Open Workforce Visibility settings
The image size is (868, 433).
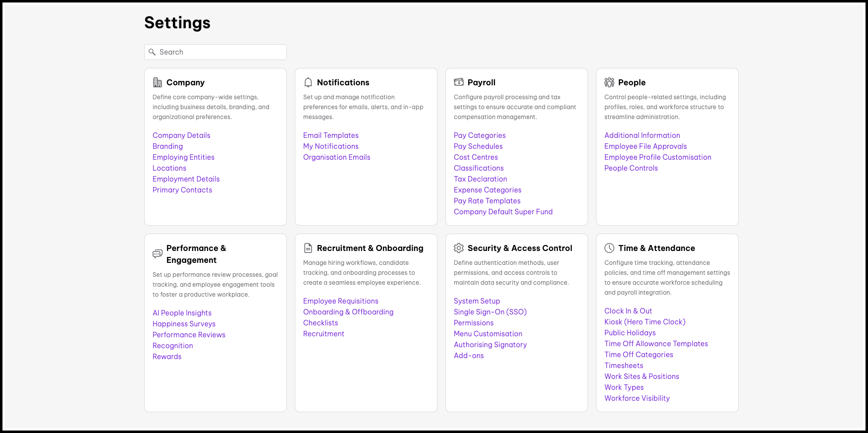point(637,398)
